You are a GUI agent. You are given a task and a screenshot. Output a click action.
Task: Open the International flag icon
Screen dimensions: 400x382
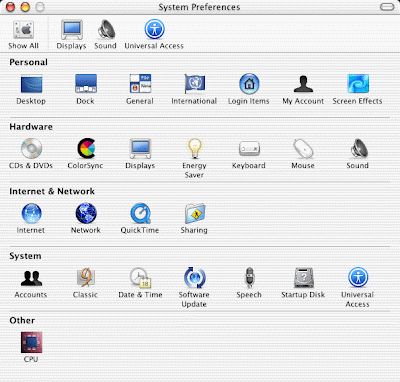[x=195, y=84]
